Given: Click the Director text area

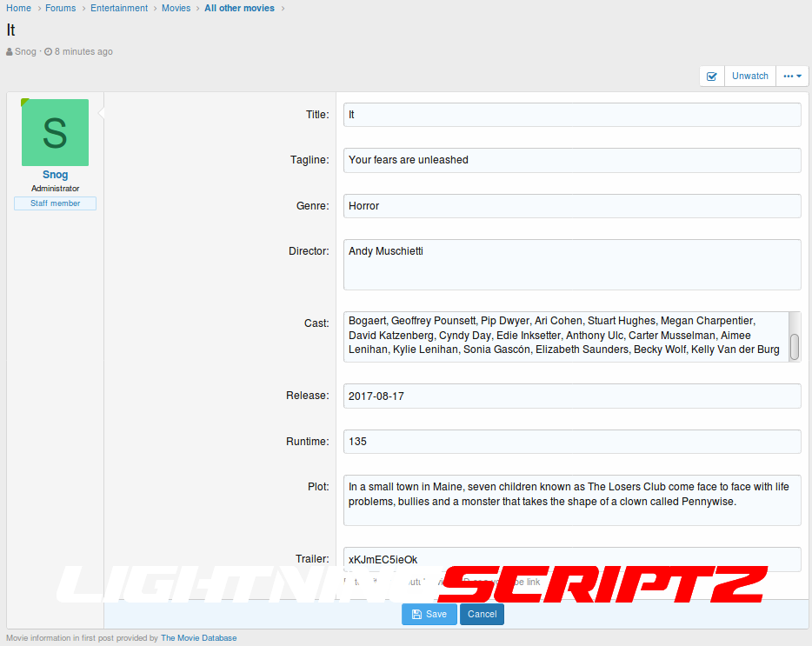Looking at the screenshot, I should (571, 264).
